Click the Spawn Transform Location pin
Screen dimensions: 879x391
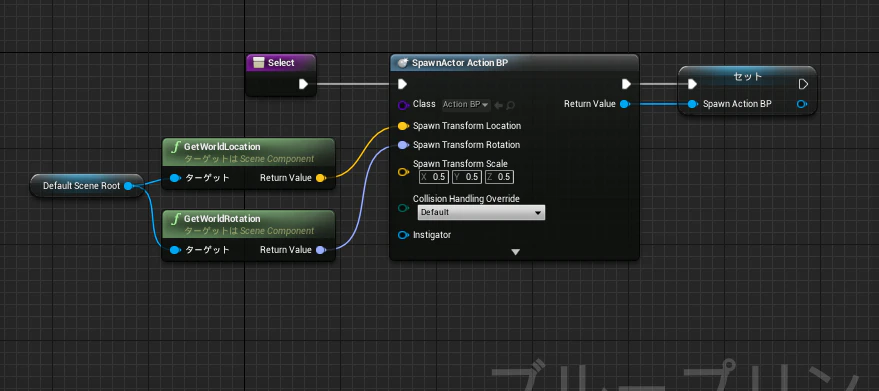403,126
